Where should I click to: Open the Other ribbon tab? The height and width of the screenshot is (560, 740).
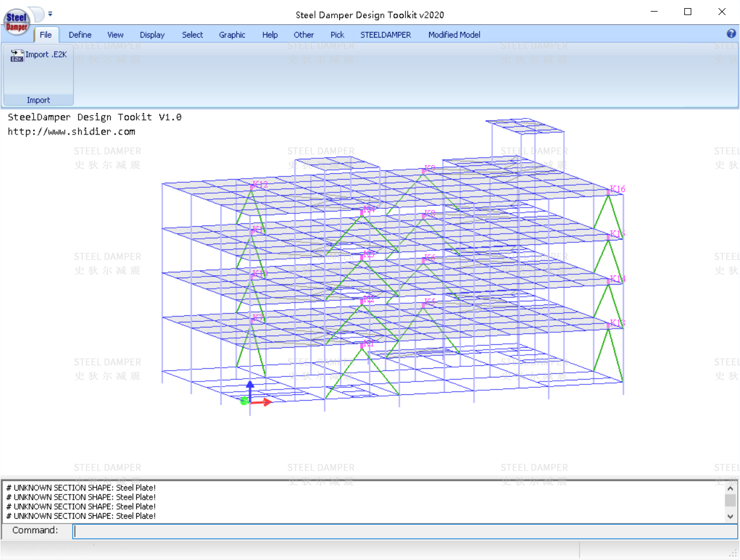point(304,35)
